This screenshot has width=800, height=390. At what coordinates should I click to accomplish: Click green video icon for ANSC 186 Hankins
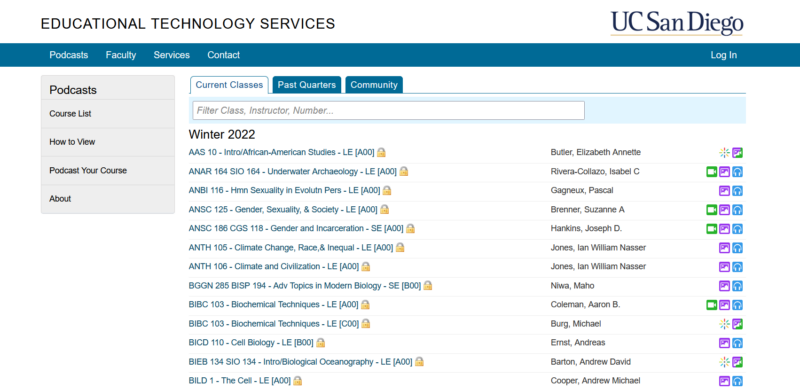(x=711, y=229)
